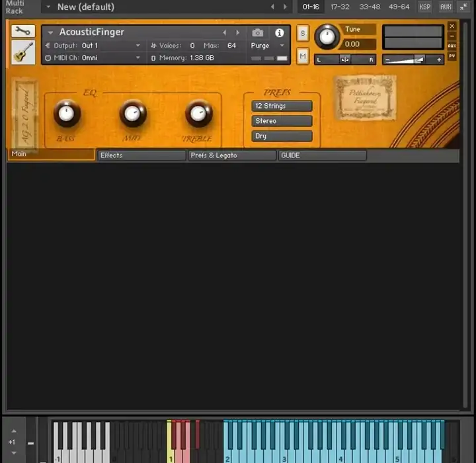
Task: Click the AcousticFinger instrument name
Action: (92, 32)
